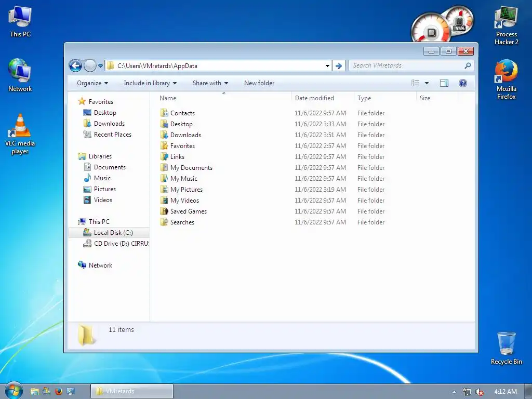
Task: Click 11/6/2022 3:19 AM date of My Pictures
Action: [320, 189]
